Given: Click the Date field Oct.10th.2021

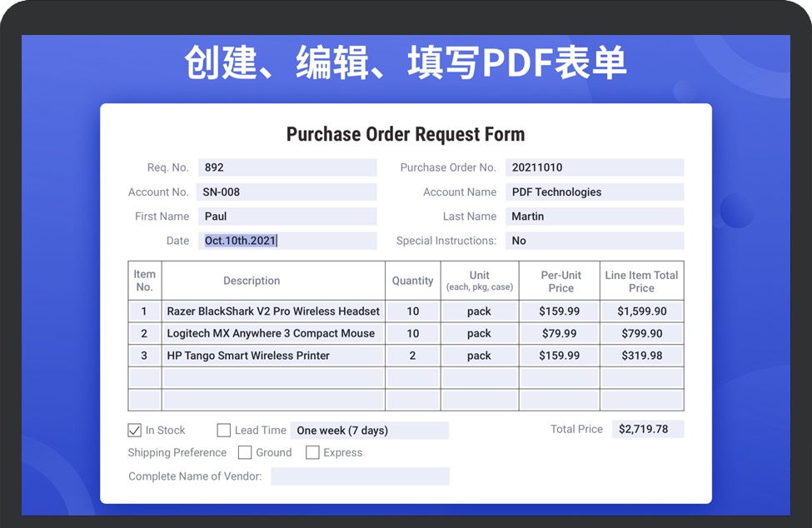Looking at the screenshot, I should coord(286,241).
